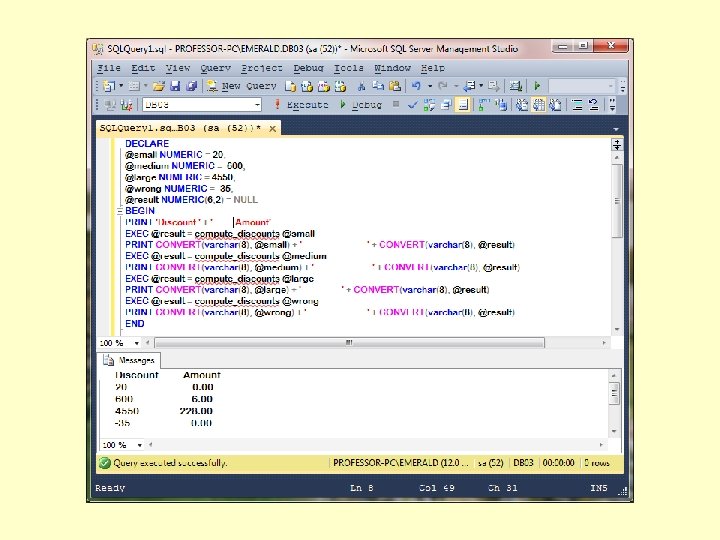Open the Window menu
The width and height of the screenshot is (720, 540).
coord(393,68)
